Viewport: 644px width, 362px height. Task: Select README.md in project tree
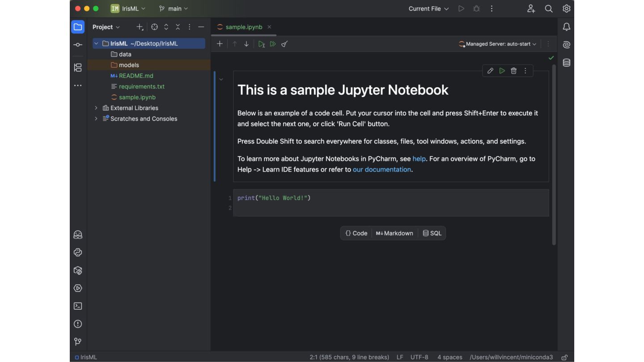[x=136, y=76]
